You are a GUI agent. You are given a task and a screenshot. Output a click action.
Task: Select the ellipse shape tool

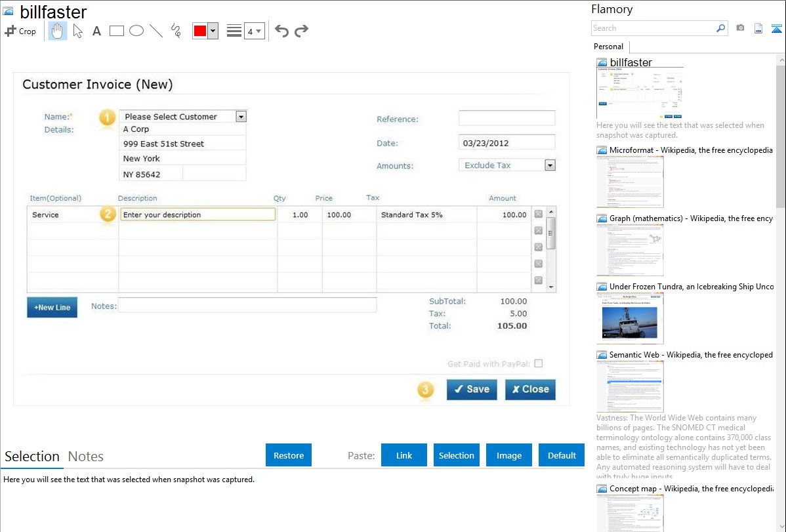click(x=136, y=31)
